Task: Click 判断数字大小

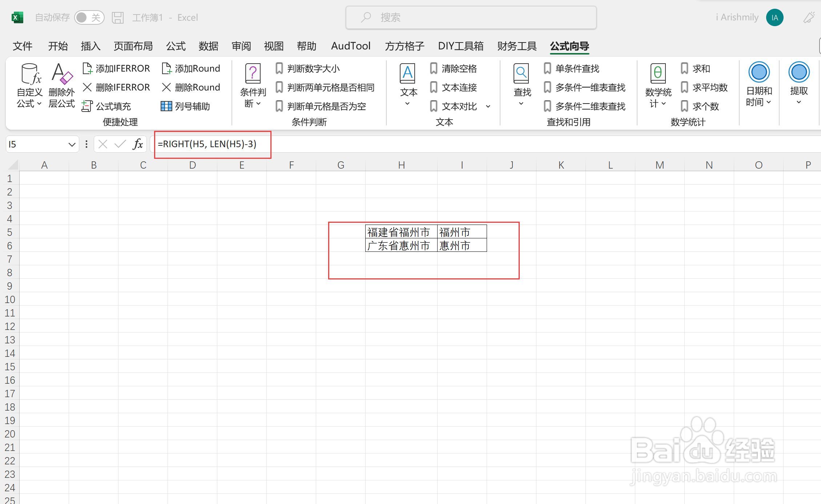Action: pyautogui.click(x=307, y=68)
